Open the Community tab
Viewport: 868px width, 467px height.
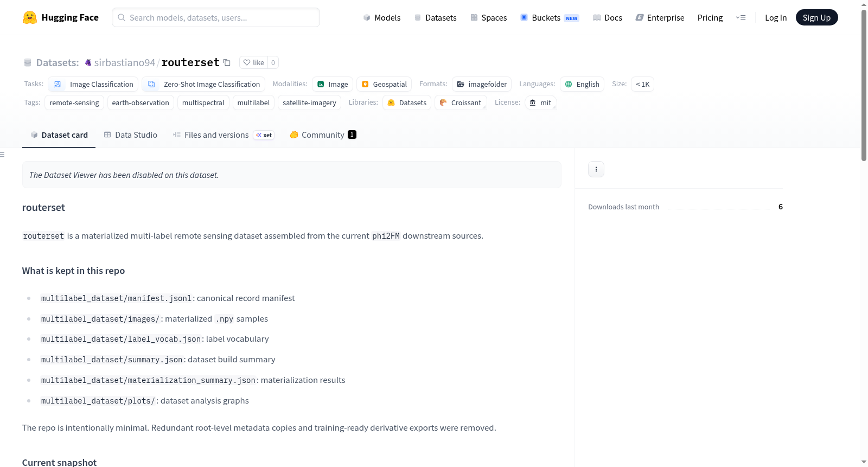coord(323,135)
